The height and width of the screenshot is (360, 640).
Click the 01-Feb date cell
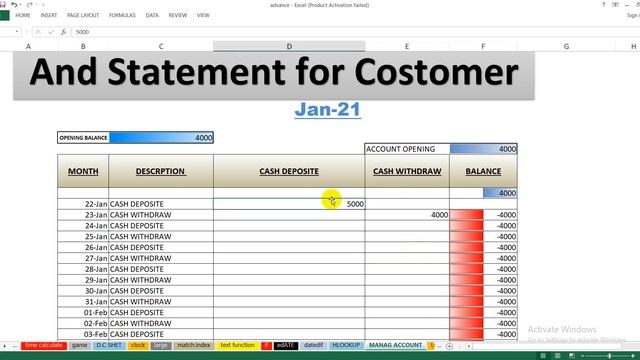click(83, 312)
